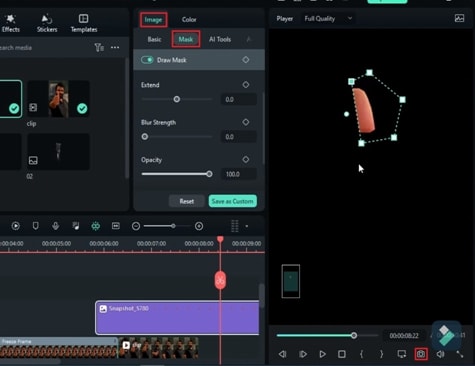
Task: Click the Reset button
Action: (x=187, y=201)
